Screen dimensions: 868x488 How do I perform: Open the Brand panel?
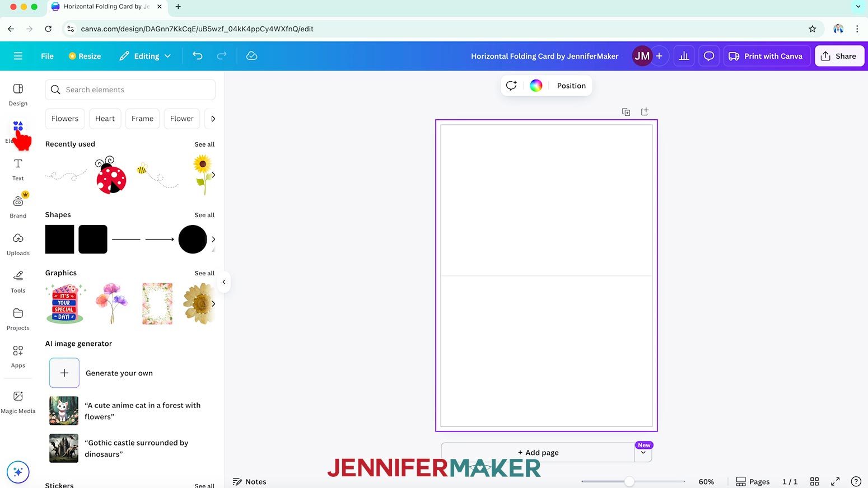pos(18,206)
